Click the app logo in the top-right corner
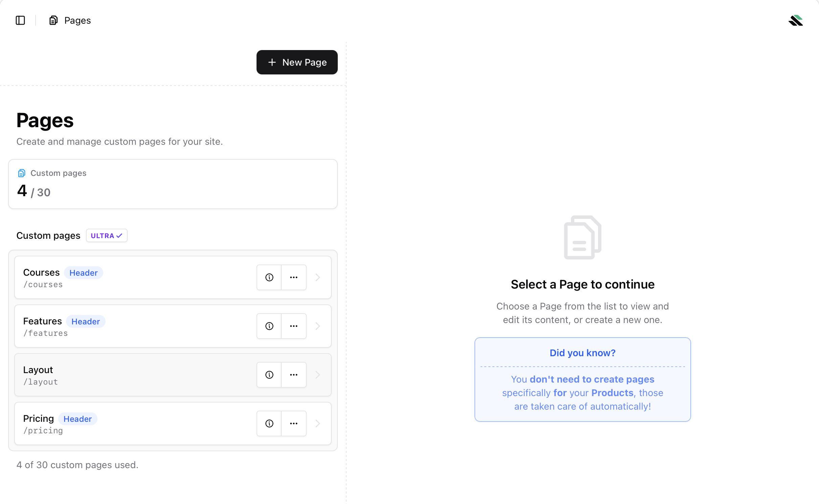The height and width of the screenshot is (504, 819). [x=796, y=21]
